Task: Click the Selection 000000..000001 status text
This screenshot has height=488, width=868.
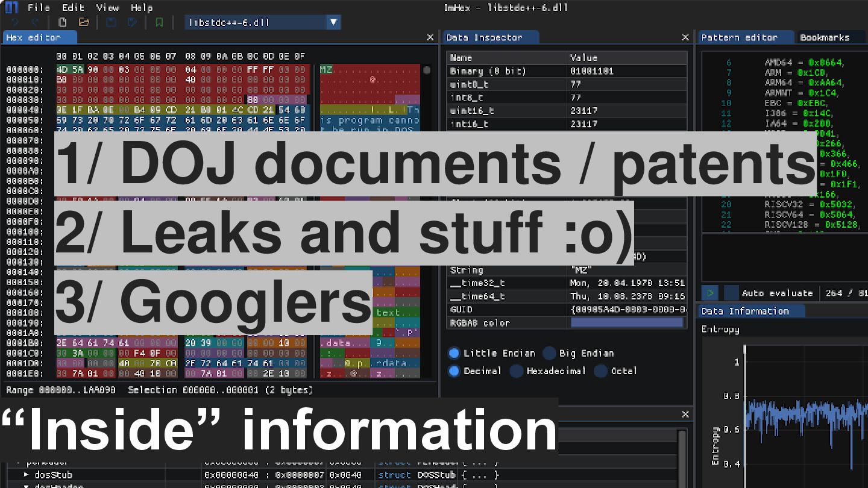Action: [221, 390]
